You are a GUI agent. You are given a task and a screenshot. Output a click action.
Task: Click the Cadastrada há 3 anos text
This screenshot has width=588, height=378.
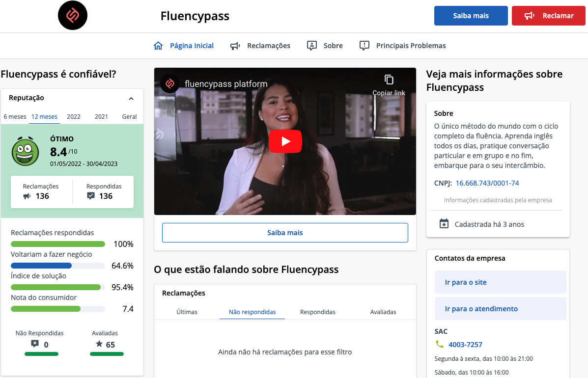pos(489,224)
